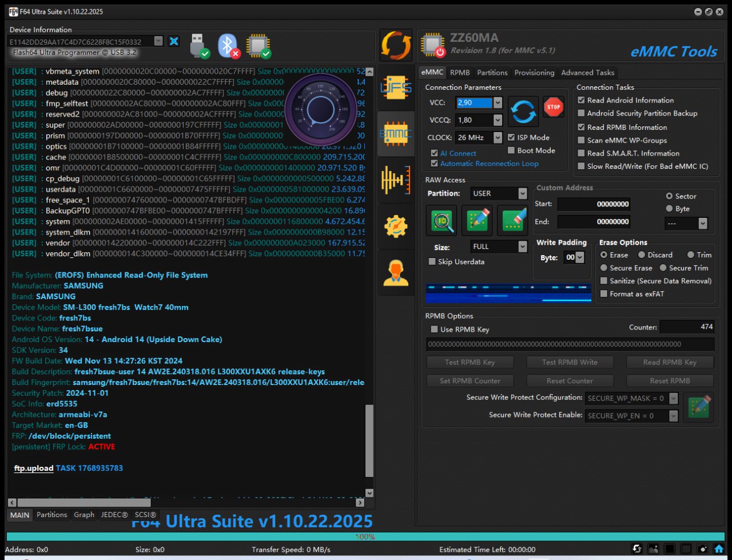Click the F64 application logo in title bar

point(13,11)
